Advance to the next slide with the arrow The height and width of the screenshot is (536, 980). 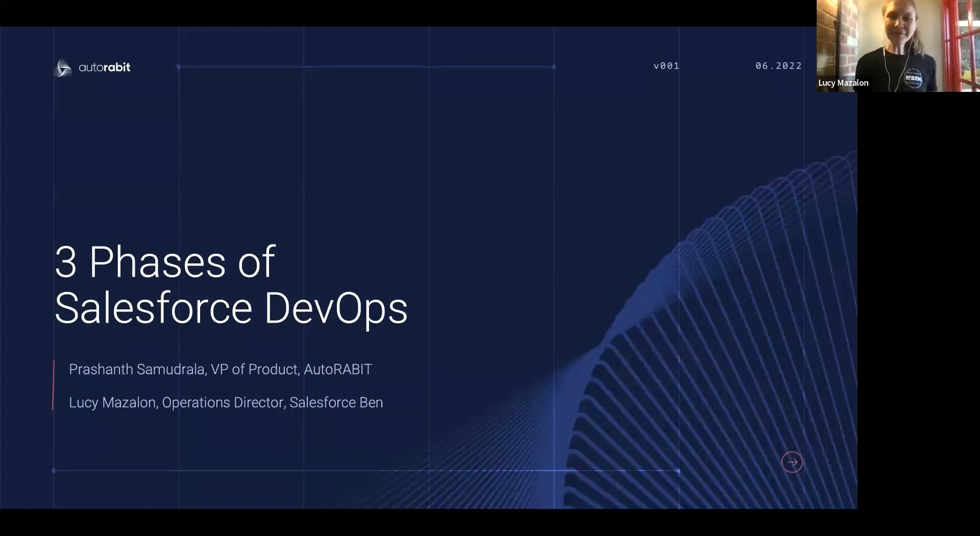[792, 462]
